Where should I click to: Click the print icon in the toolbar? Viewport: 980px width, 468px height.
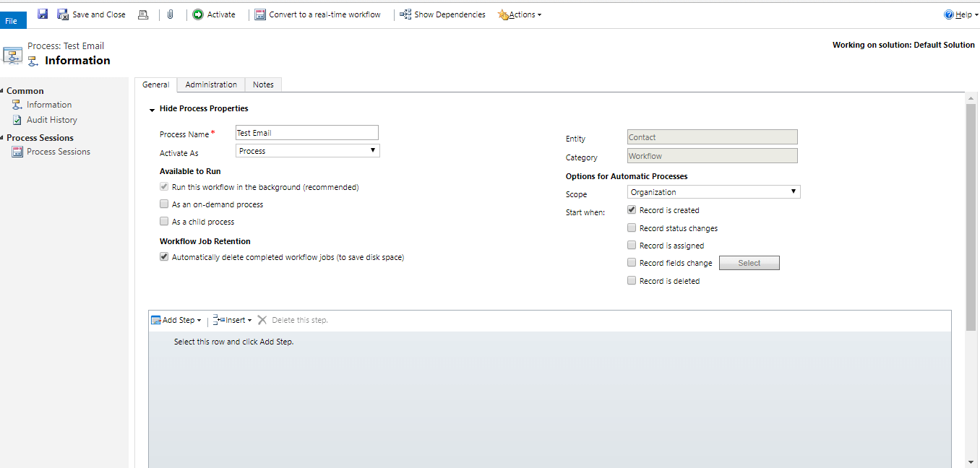(143, 14)
